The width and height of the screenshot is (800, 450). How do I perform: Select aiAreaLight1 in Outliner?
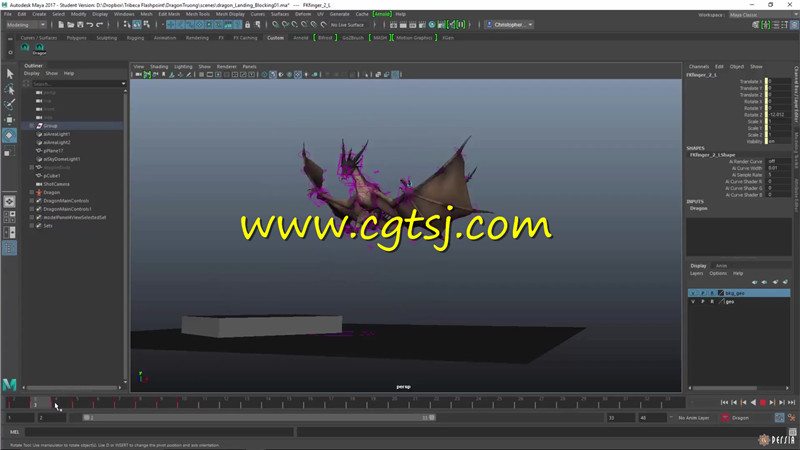coord(57,134)
